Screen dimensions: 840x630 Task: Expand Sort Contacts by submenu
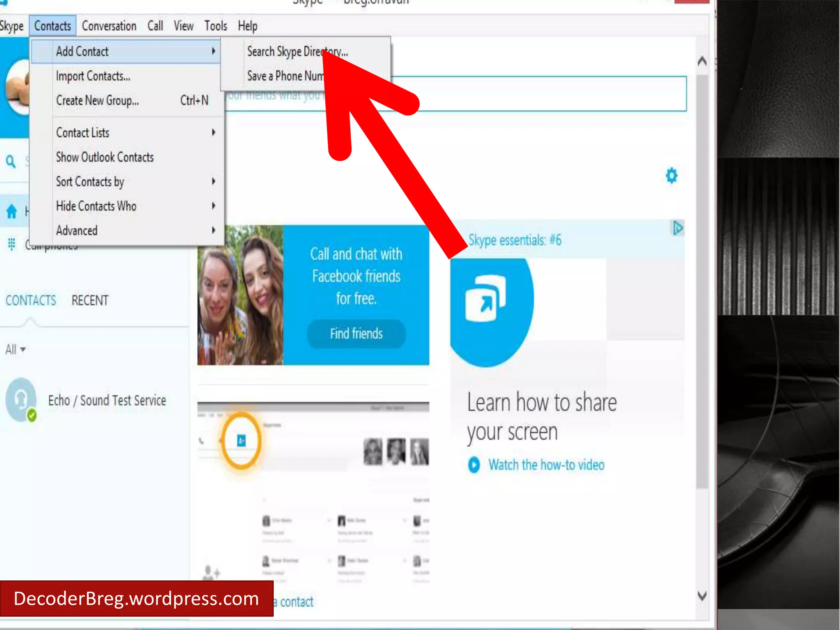click(135, 181)
